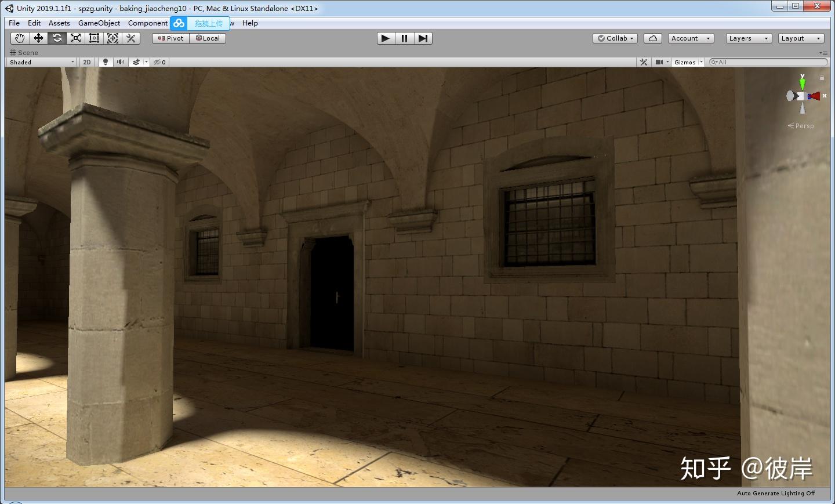Toggle Pivot/Center handle position
The width and height of the screenshot is (835, 504).
click(170, 38)
